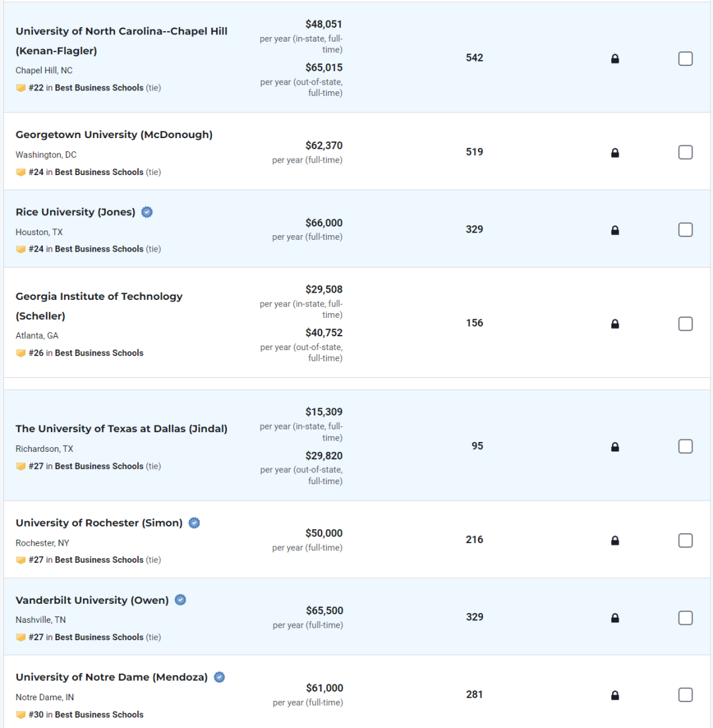
Task: Visit The University of Texas at Dallas (Jindal)
Action: pyautogui.click(x=121, y=429)
